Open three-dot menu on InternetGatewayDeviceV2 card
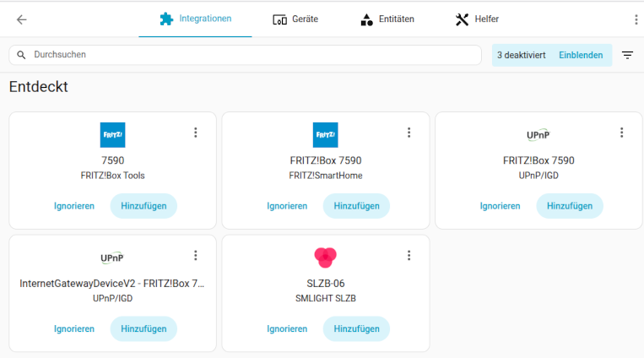The height and width of the screenshot is (358, 644). pyautogui.click(x=196, y=255)
